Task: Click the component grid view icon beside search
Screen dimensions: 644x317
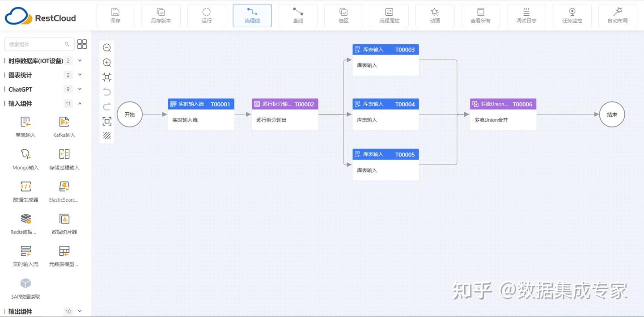Action: [x=82, y=44]
